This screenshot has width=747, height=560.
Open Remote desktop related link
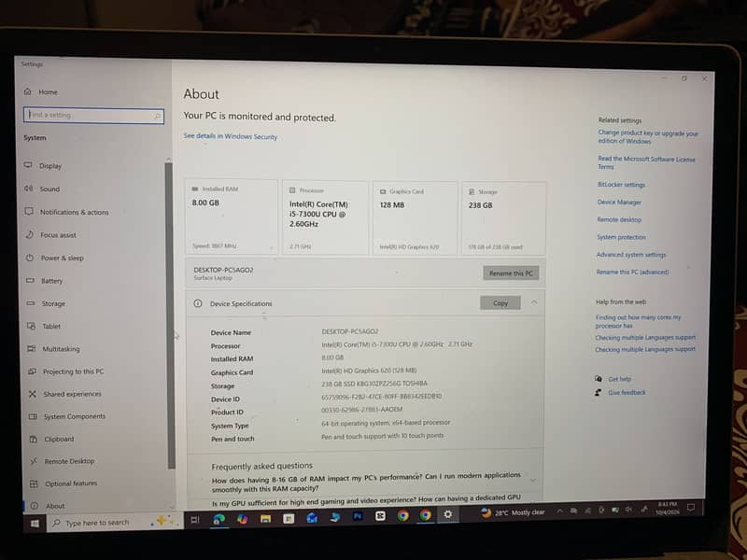[x=619, y=219]
